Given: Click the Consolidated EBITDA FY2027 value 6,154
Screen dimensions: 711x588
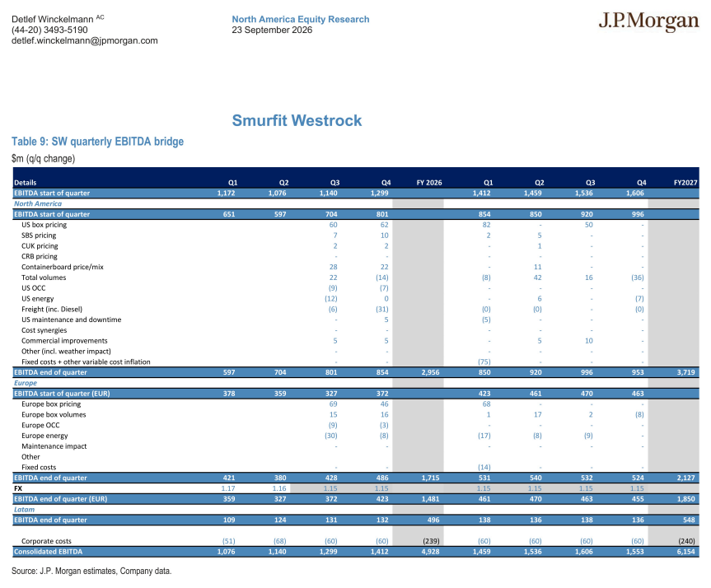Looking at the screenshot, I should [x=686, y=552].
